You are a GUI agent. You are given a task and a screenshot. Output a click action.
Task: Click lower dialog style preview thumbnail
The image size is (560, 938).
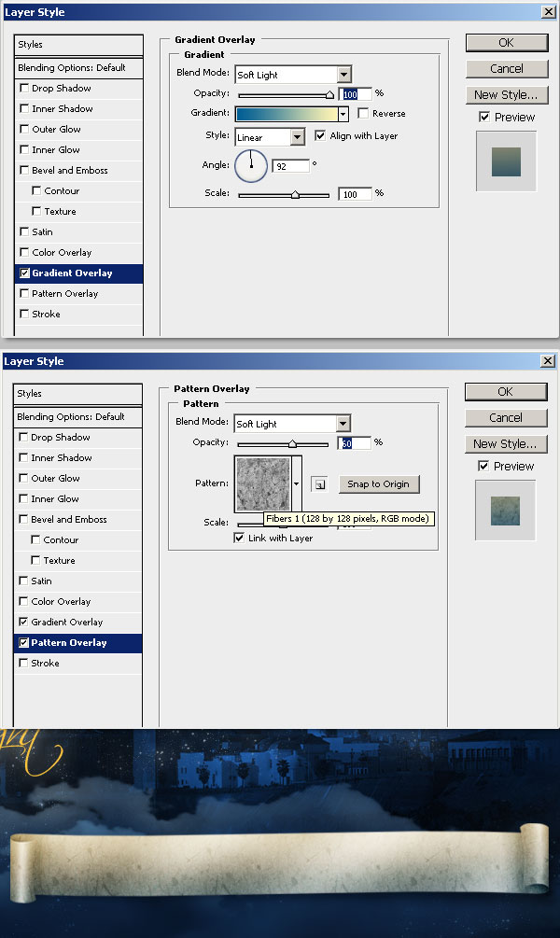point(506,511)
